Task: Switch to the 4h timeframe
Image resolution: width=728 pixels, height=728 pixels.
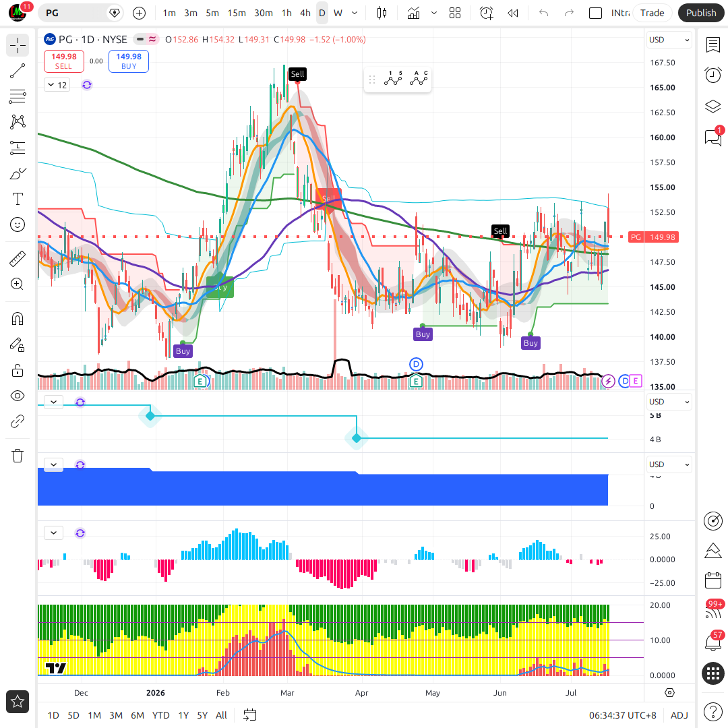Action: tap(305, 13)
